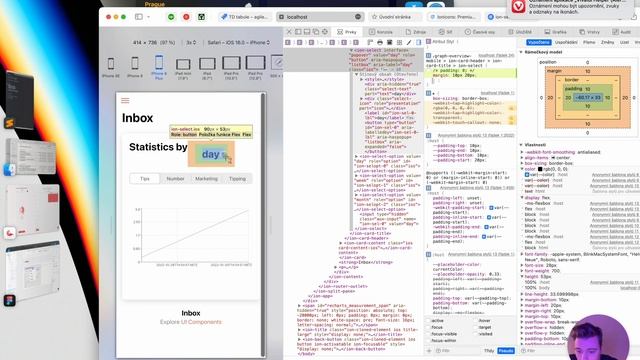
Task: Click the element selection crosshair icon in inspector
Action: coord(325,32)
